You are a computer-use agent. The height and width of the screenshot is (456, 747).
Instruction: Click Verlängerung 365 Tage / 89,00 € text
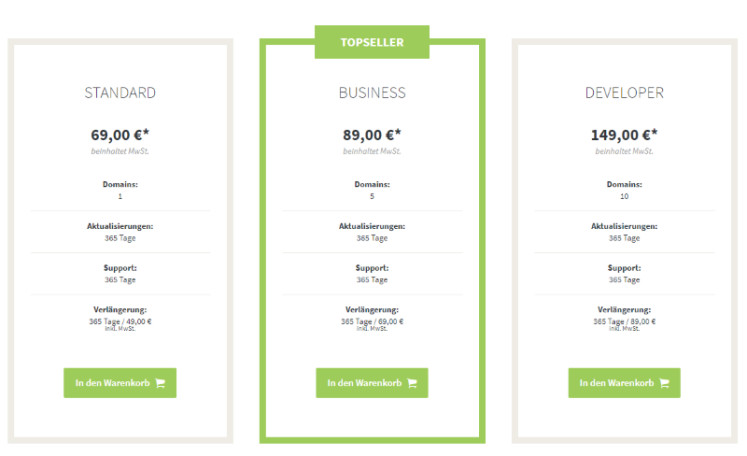click(x=624, y=322)
